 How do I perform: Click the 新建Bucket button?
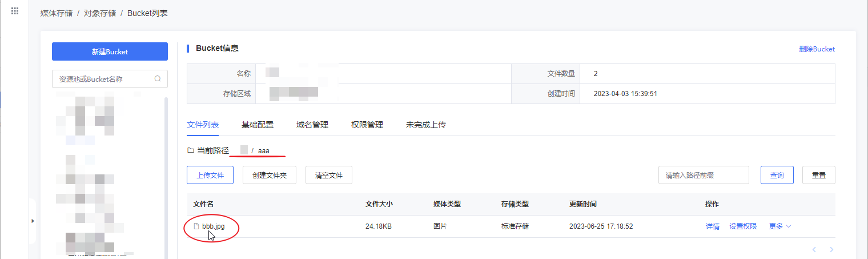click(110, 51)
